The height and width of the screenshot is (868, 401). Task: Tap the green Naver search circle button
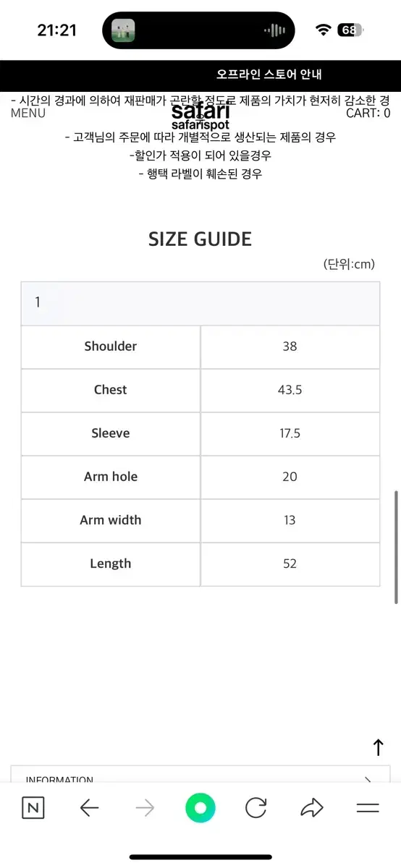point(200,808)
